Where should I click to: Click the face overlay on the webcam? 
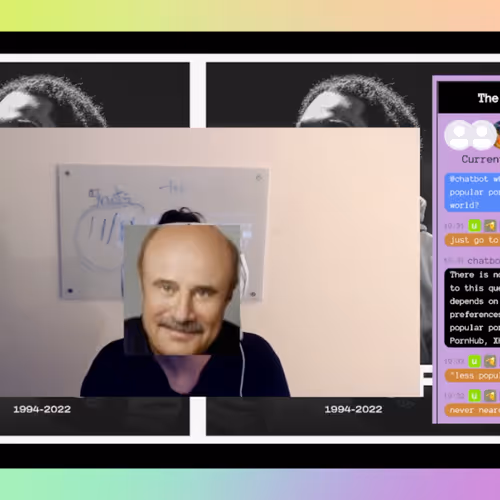182,290
